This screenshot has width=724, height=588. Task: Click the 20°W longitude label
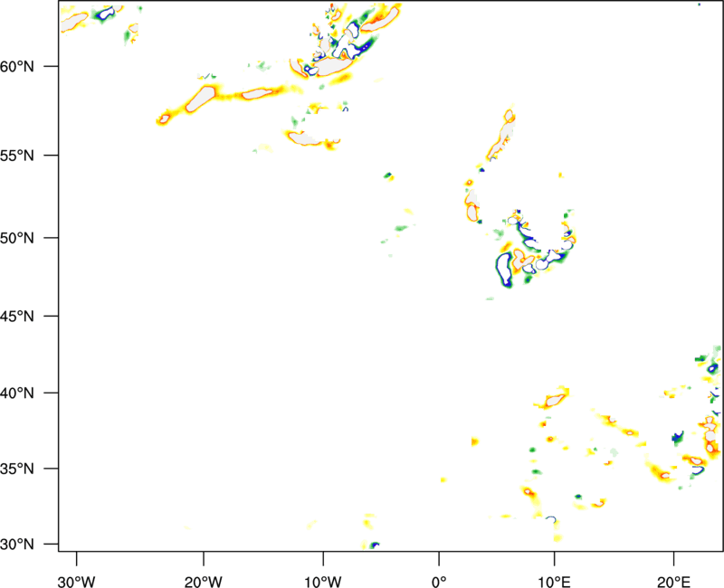(x=204, y=582)
